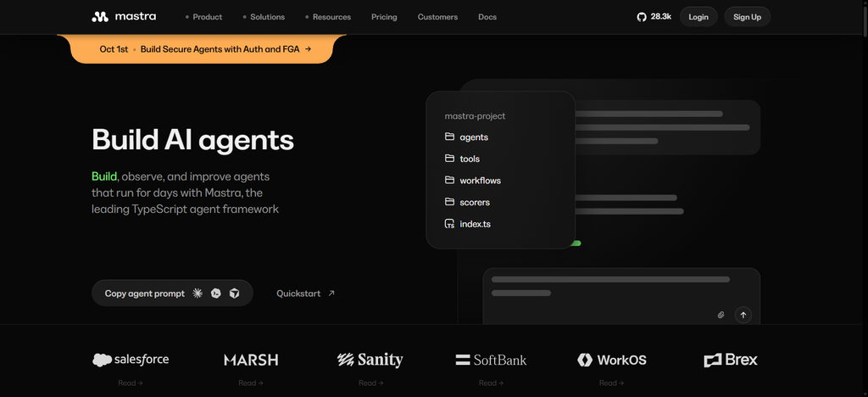Click the Quickstart external arrow icon
868x397 pixels.
331,294
